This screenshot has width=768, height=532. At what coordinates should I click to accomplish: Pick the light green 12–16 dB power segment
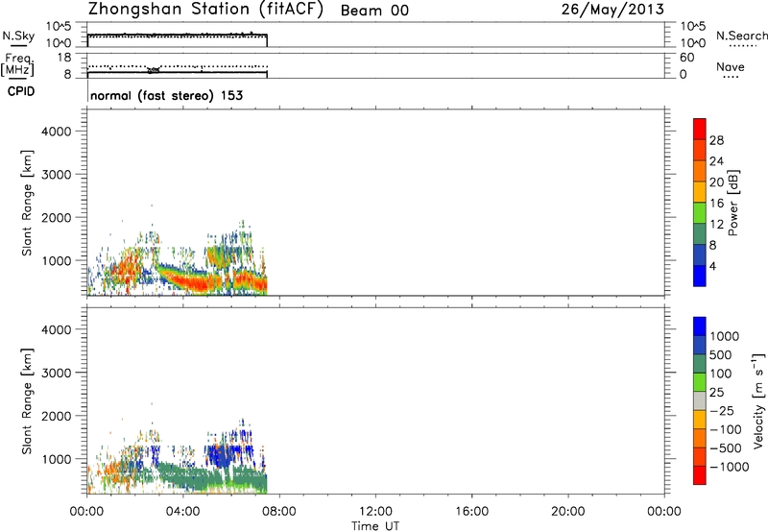(700, 213)
